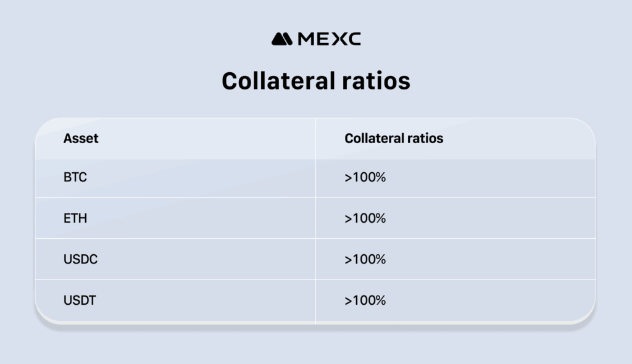The width and height of the screenshot is (632, 364).
Task: Click the ETH asset cell
Action: tap(75, 218)
